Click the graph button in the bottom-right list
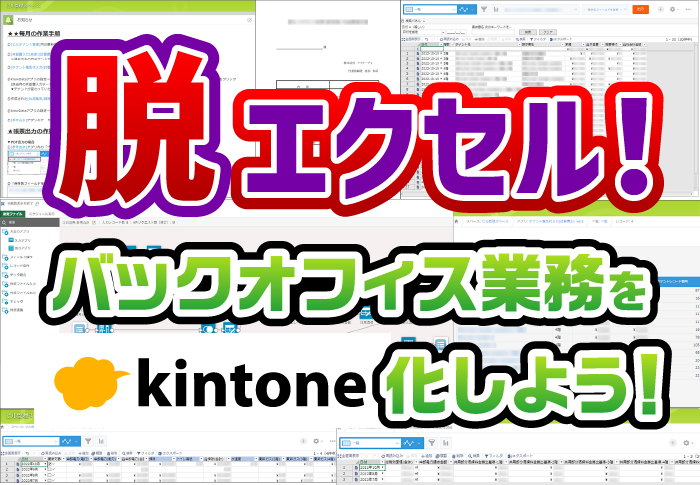 (412, 443)
